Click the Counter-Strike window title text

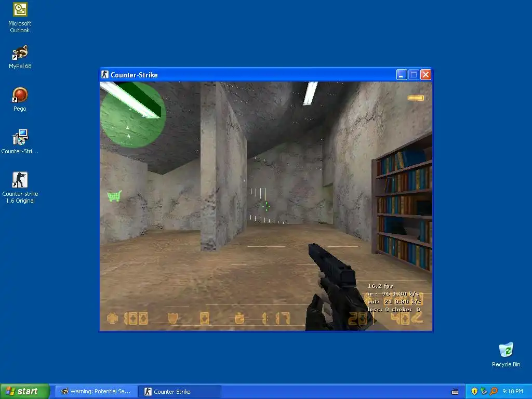[x=134, y=75]
